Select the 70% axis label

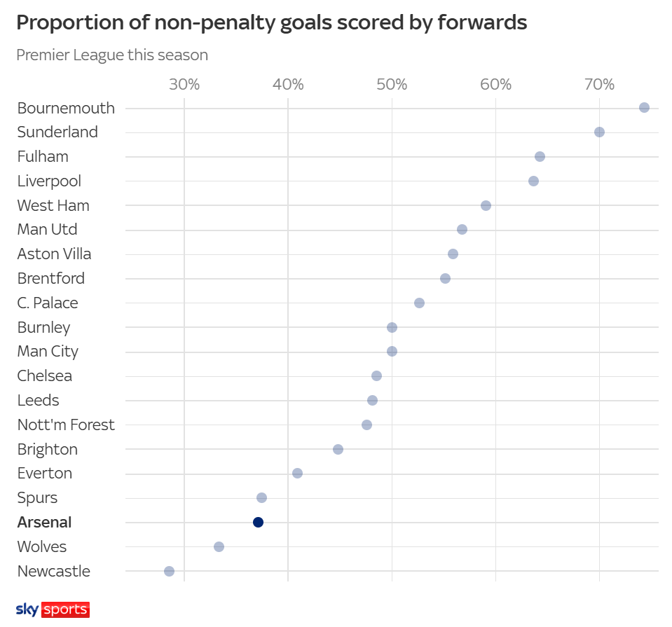pos(599,85)
